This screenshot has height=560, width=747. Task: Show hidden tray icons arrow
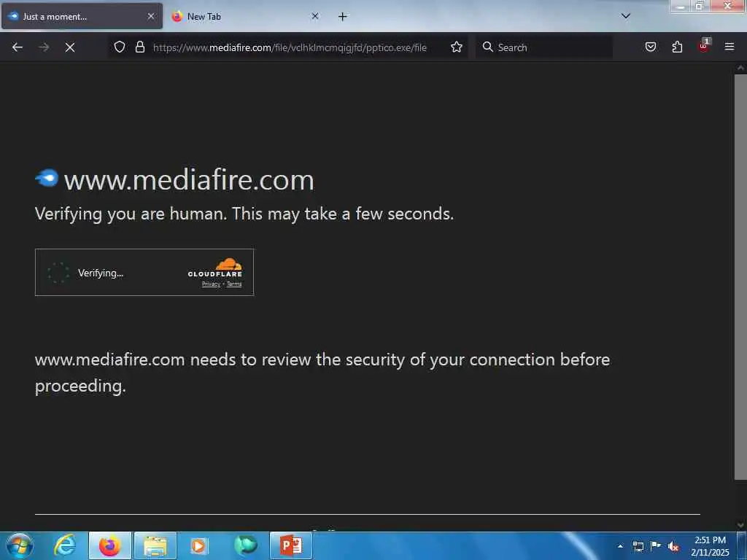click(620, 546)
